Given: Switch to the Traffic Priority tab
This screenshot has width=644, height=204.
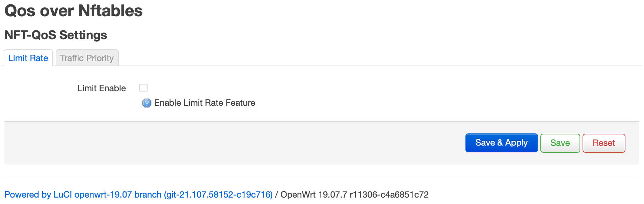Looking at the screenshot, I should coord(87,58).
